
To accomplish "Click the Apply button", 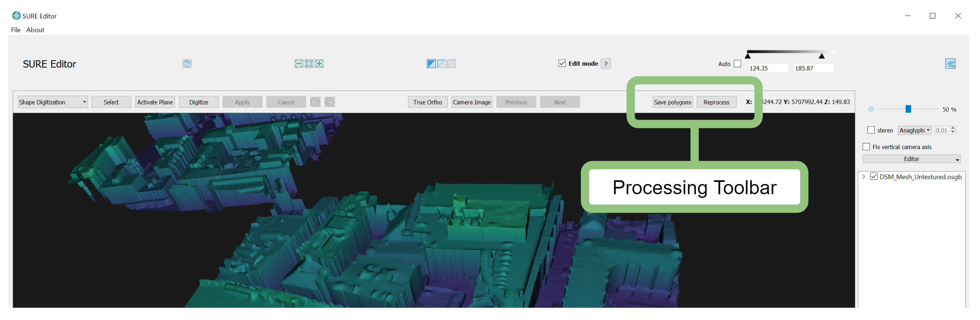I will pyautogui.click(x=243, y=102).
